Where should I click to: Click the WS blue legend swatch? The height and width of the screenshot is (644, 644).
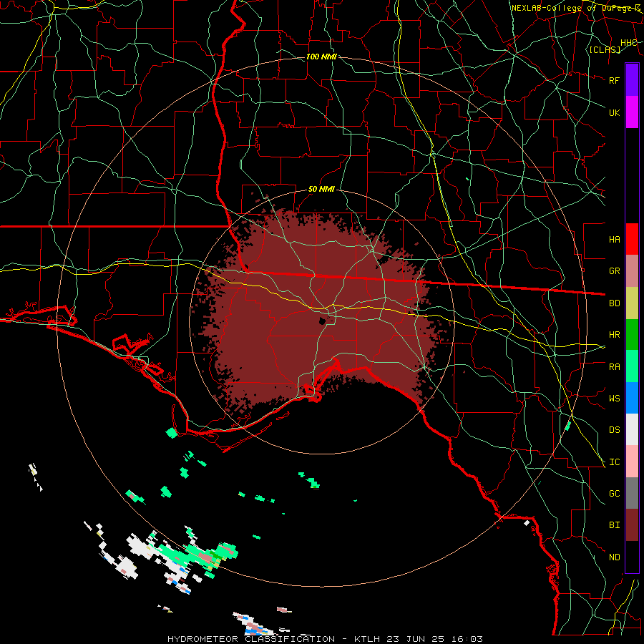pyautogui.click(x=632, y=398)
